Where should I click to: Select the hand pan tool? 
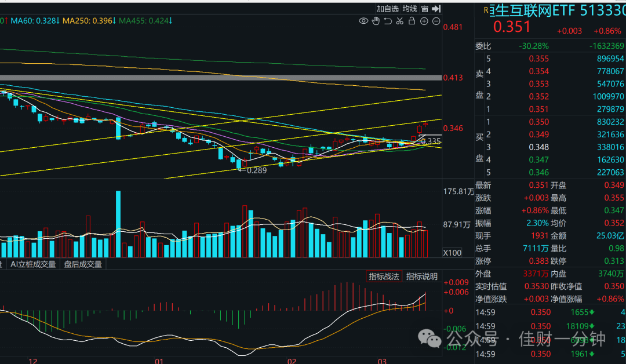tap(376, 21)
